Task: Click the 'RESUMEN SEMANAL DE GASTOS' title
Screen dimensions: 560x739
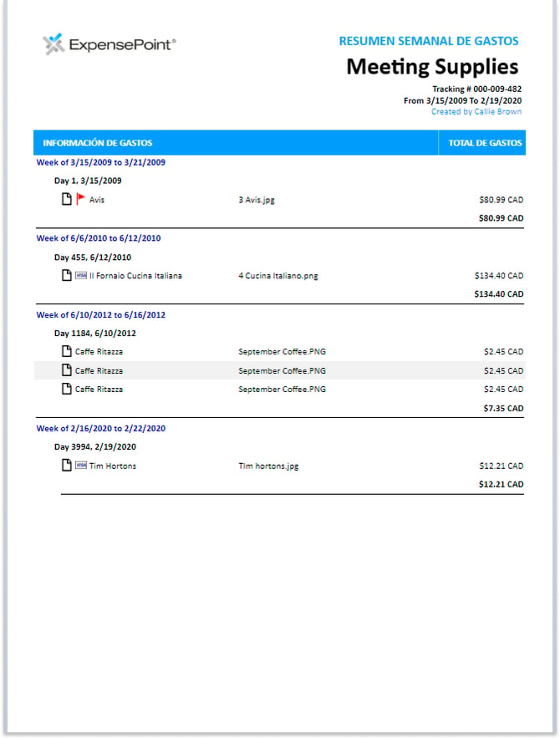Action: [429, 41]
